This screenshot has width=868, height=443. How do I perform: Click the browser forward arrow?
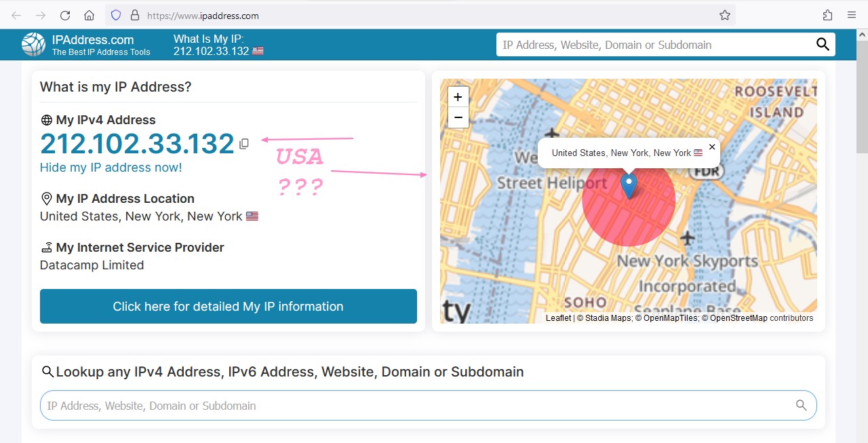(41, 15)
